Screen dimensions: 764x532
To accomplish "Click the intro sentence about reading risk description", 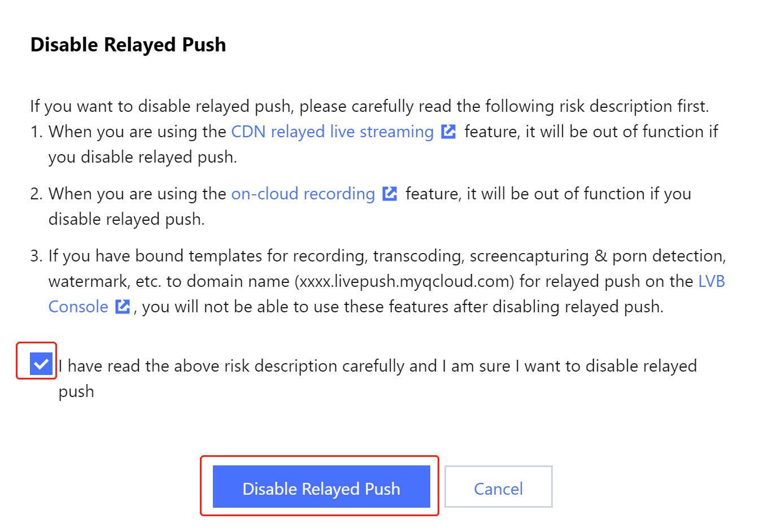I will (369, 106).
